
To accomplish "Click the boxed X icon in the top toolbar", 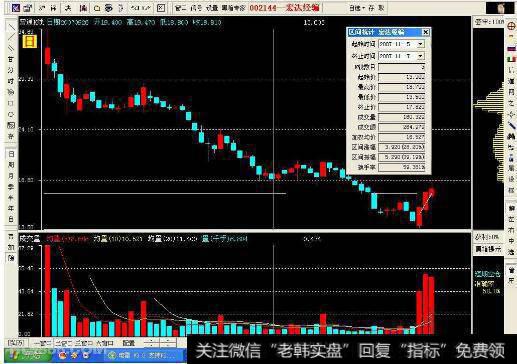I will tap(161, 8).
